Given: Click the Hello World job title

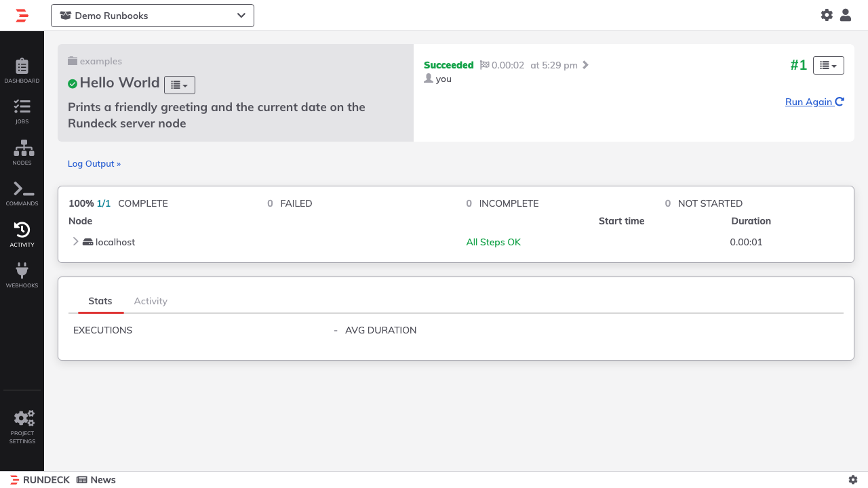Looking at the screenshot, I should [x=119, y=83].
